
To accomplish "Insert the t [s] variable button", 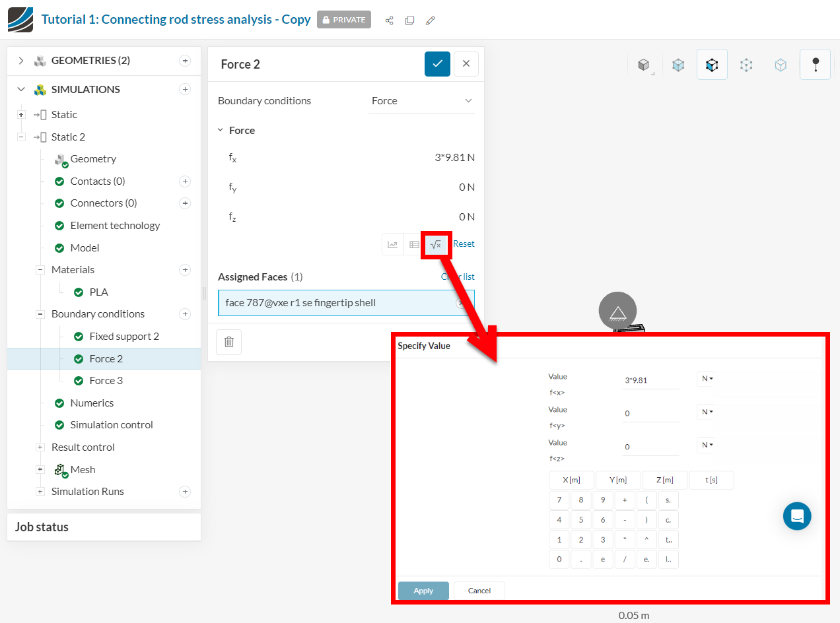I will (x=711, y=480).
